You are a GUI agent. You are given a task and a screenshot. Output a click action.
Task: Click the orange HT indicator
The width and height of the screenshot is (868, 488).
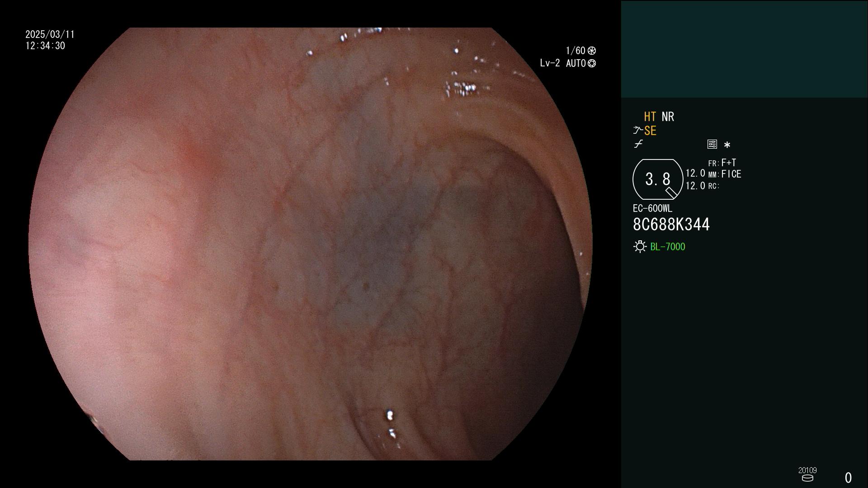click(650, 117)
